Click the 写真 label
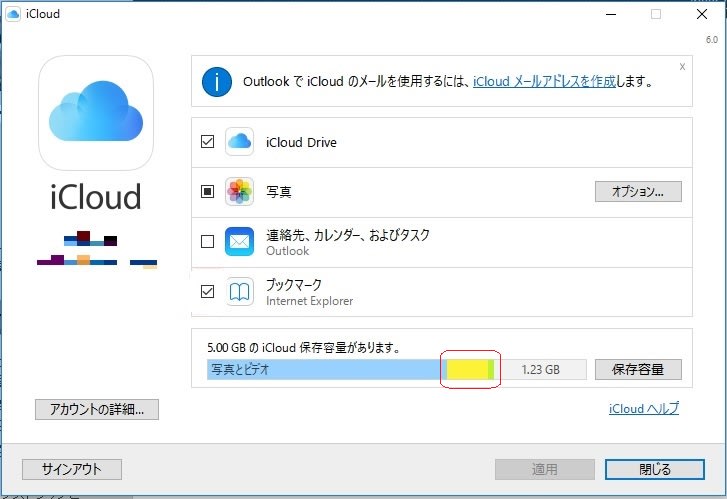The image size is (727, 499). click(x=279, y=192)
